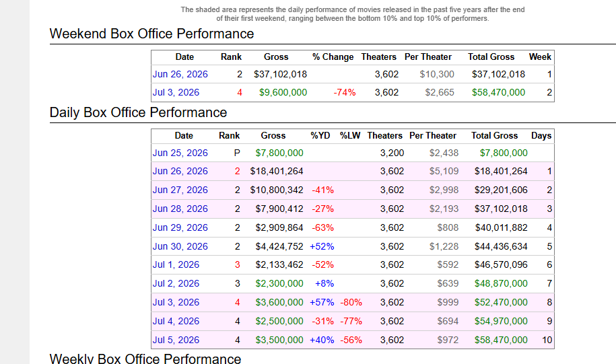
Task: Open the Jul 2, 2026 daily chart link
Action: pyautogui.click(x=176, y=283)
